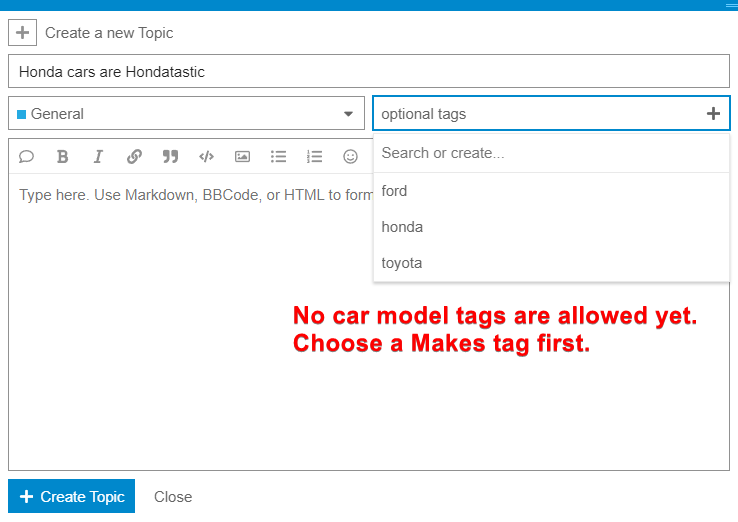Select the toyota tag
This screenshot has width=738, height=522.
point(551,263)
